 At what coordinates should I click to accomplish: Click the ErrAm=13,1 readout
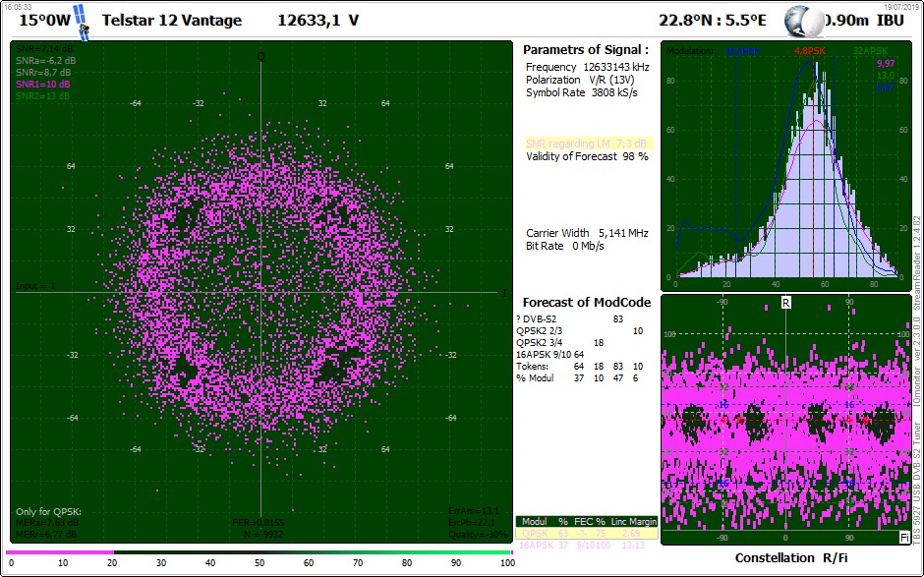(473, 511)
